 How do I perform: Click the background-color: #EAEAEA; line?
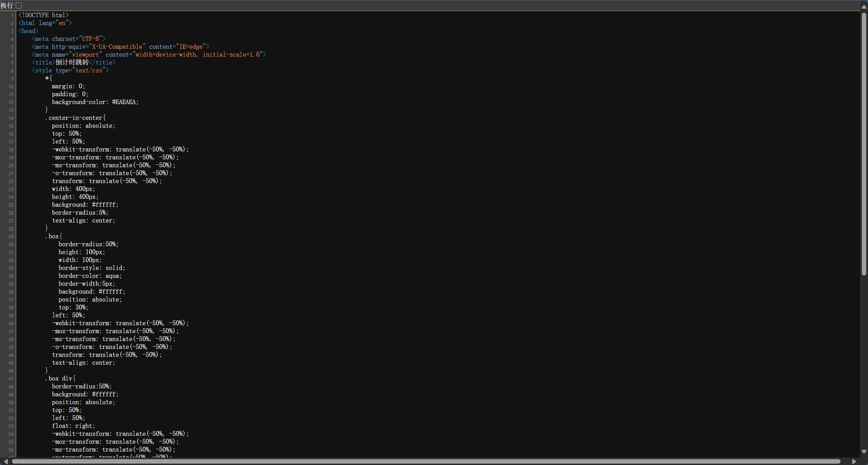[x=95, y=102]
